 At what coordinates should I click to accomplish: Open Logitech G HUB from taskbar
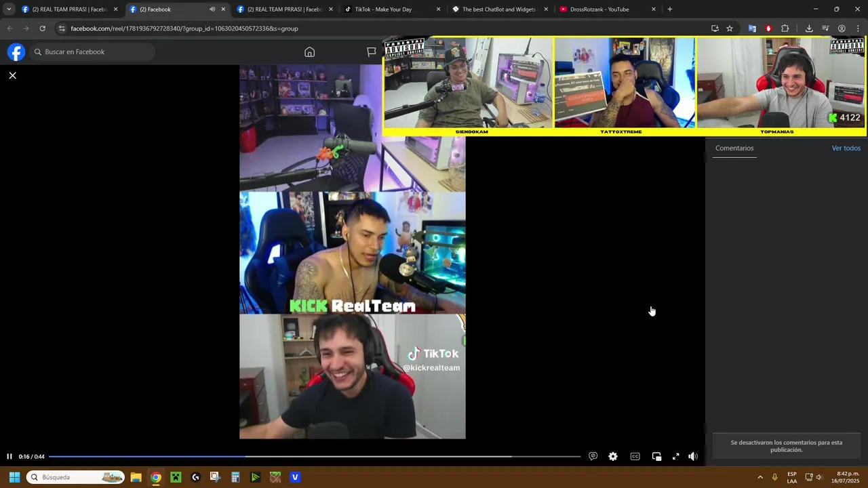(195, 477)
